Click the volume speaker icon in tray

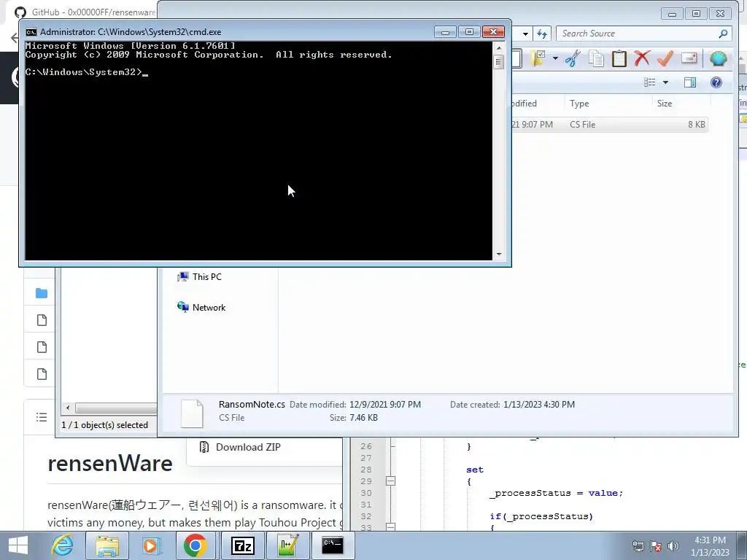tap(673, 546)
